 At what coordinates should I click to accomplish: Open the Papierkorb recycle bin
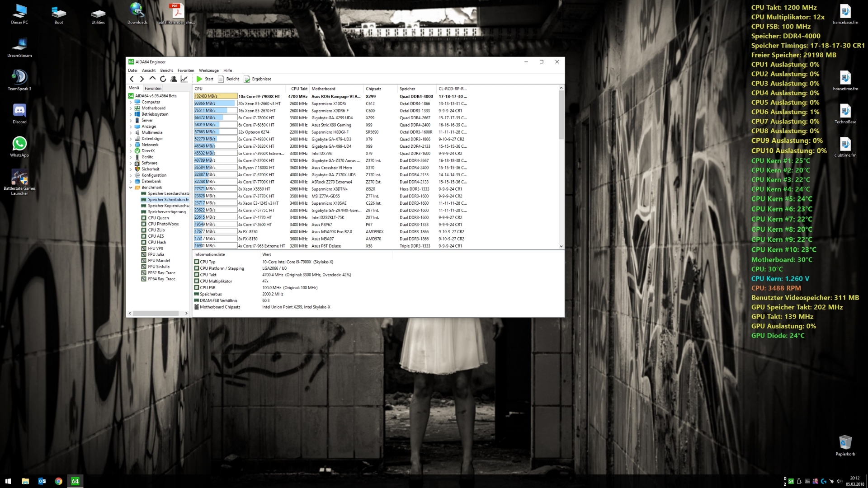pyautogui.click(x=845, y=446)
